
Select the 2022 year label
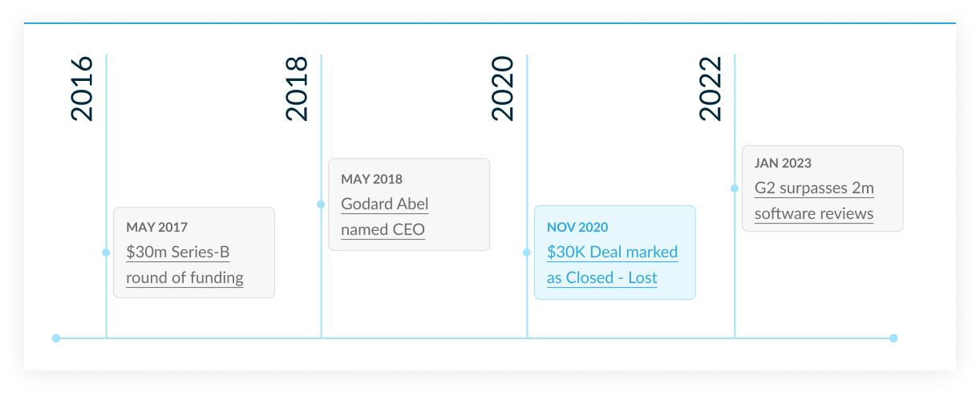[x=711, y=89]
